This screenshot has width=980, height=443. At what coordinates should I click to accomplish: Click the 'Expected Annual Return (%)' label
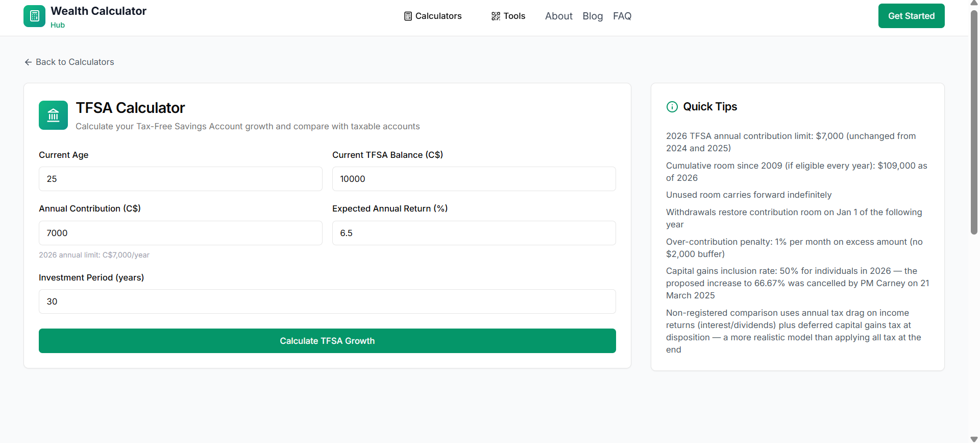[390, 208]
